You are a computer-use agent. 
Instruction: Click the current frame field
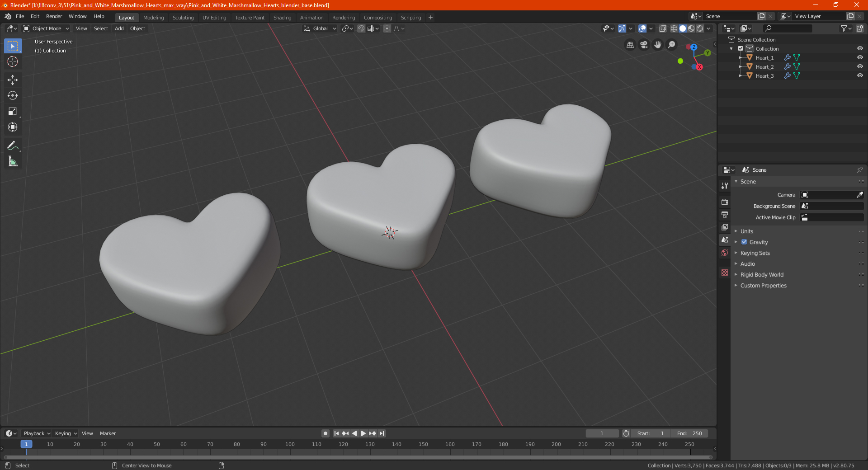pos(602,433)
